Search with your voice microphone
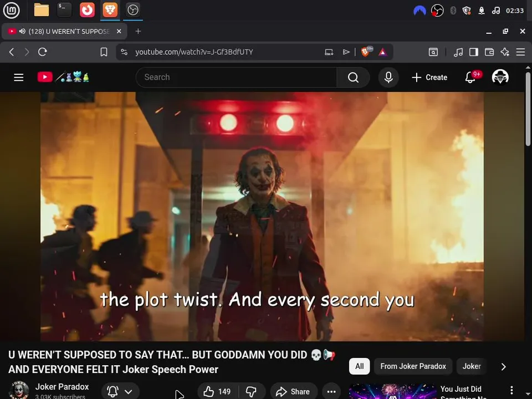This screenshot has height=399, width=532. coord(388,78)
